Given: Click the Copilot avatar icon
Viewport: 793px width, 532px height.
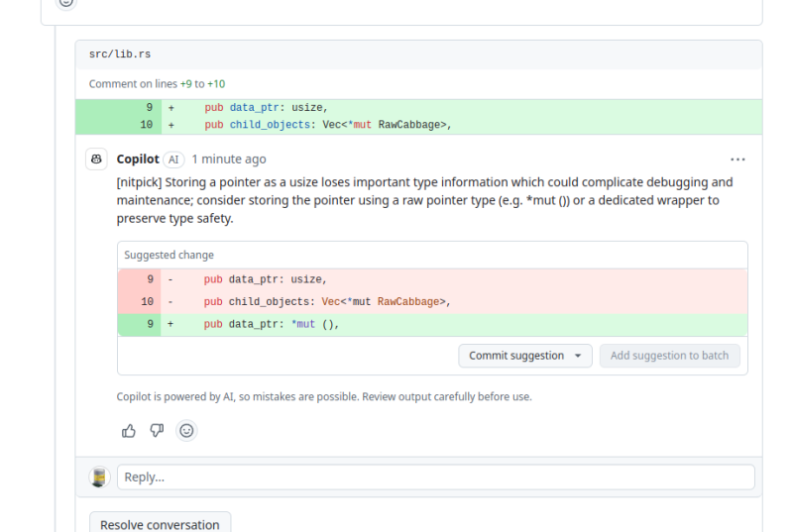Looking at the screenshot, I should [97, 159].
